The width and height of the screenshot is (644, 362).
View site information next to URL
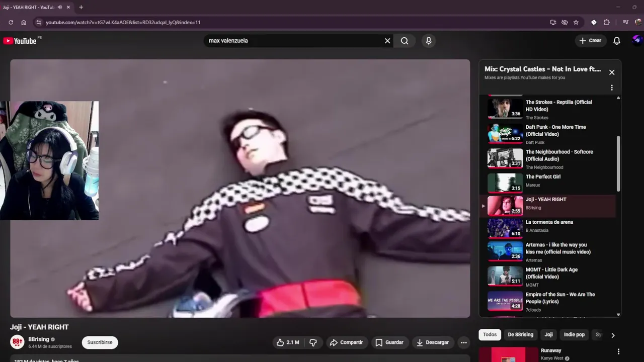[x=39, y=22]
